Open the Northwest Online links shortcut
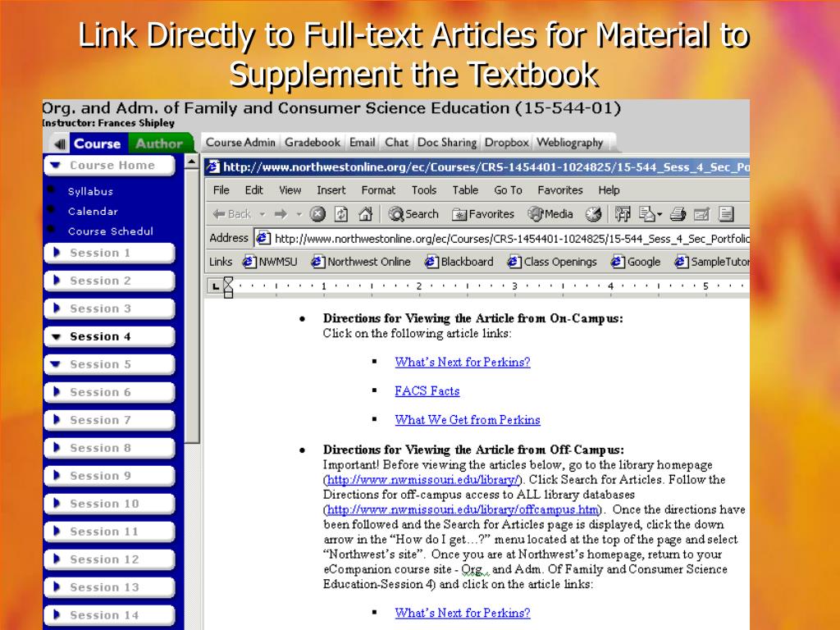The image size is (840, 630). click(361, 262)
